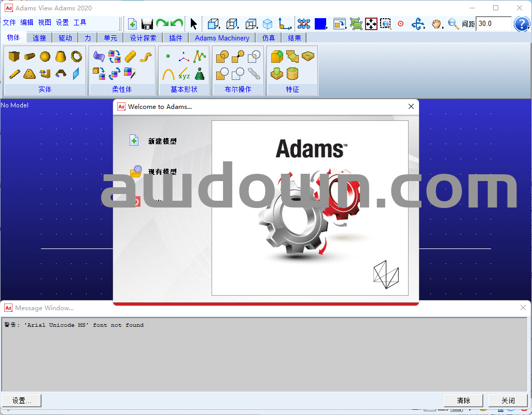Toggle the working grid display icon

[x=304, y=24]
